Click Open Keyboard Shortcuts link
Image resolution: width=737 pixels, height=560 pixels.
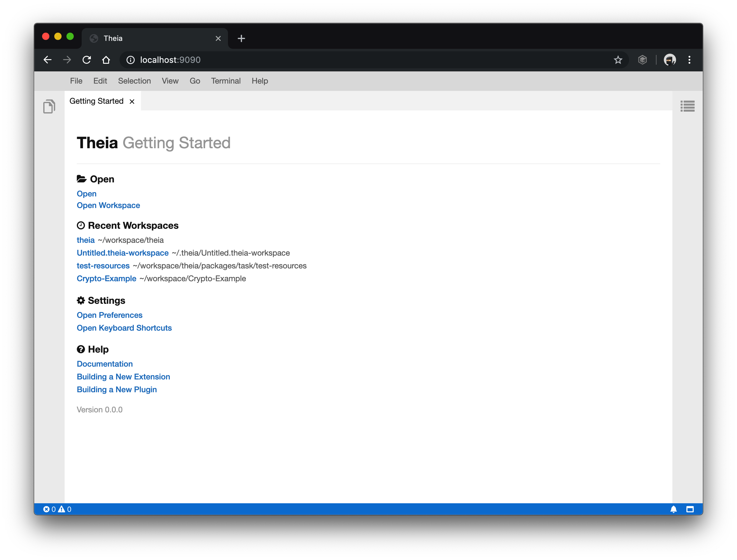(x=124, y=328)
